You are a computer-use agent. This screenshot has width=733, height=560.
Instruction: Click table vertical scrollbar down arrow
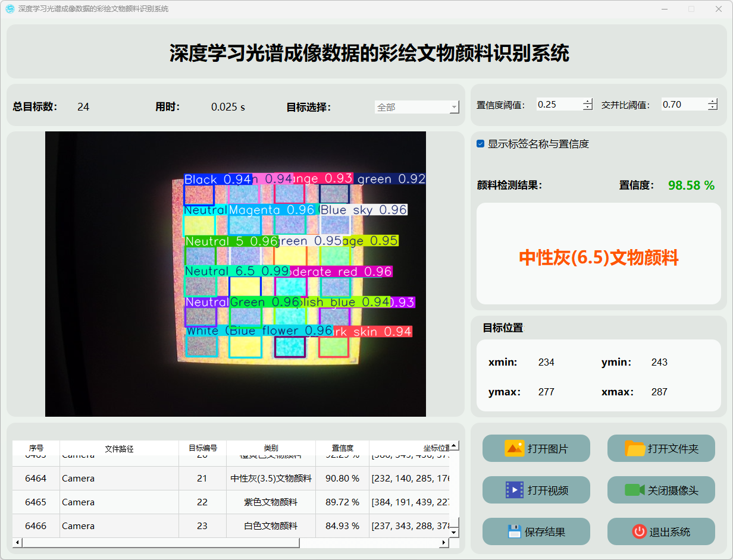455,532
